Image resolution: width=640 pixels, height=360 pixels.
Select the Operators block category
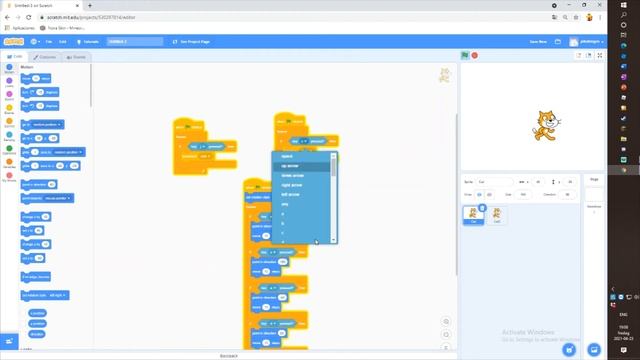9,150
